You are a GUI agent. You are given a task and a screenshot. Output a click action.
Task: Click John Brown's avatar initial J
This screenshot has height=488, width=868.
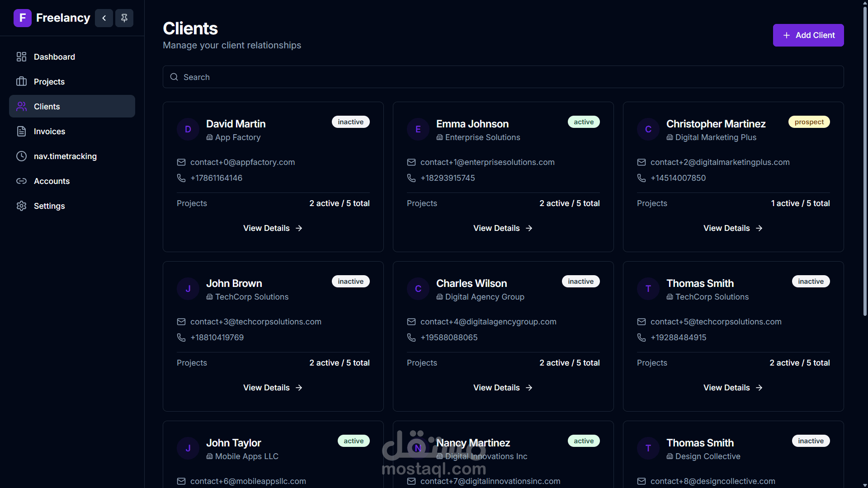point(188,289)
